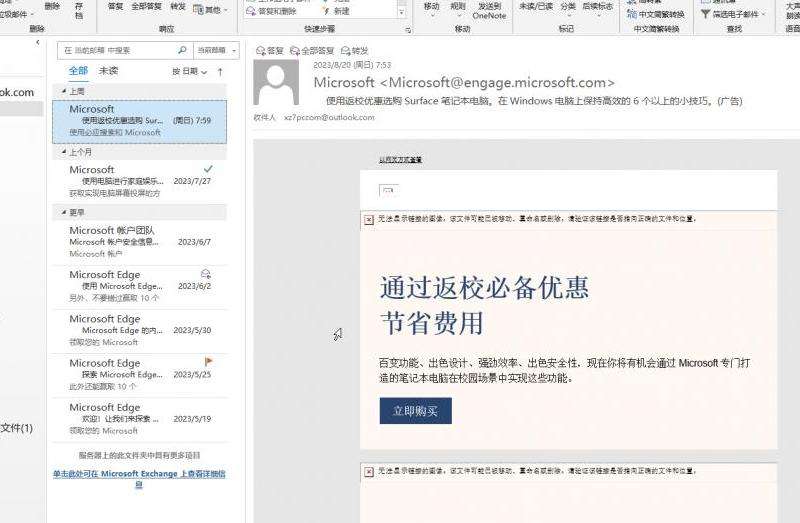Click 转发 in the reading pane header
800x523 pixels.
354,51
